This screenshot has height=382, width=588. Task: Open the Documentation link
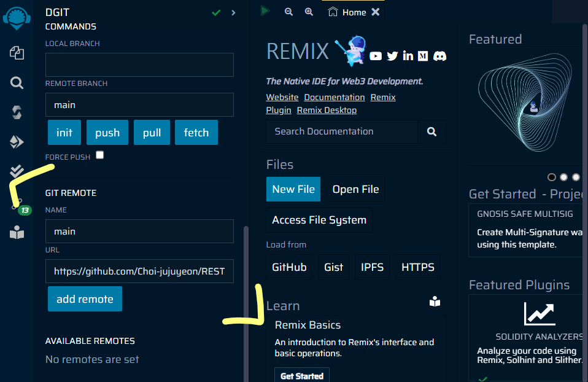334,97
